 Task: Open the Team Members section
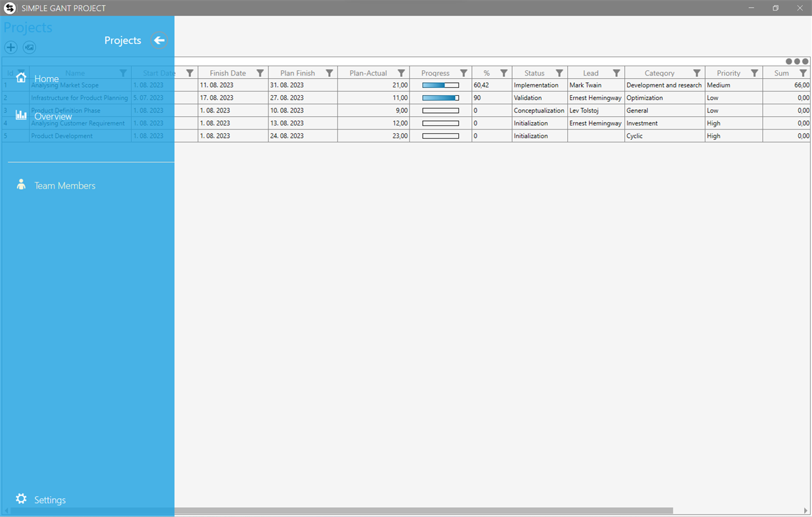coord(64,185)
